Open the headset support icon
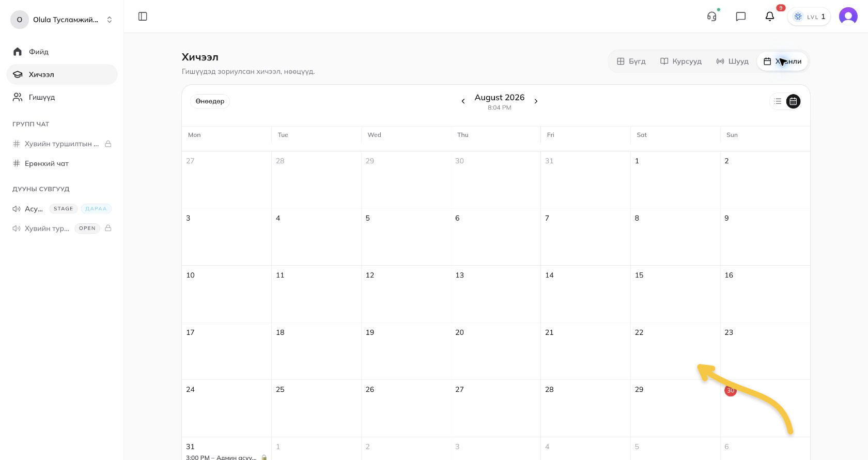Screen dimensions: 868x460 [x=712, y=17]
